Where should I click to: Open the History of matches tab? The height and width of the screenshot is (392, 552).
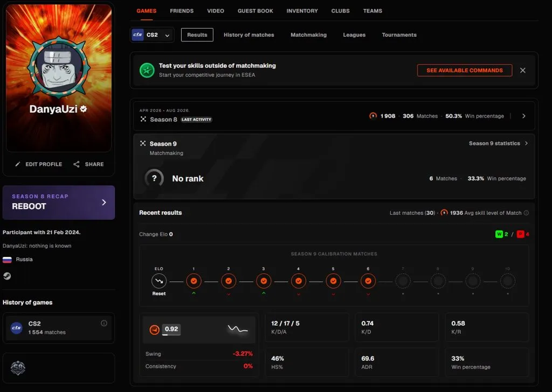click(x=249, y=35)
